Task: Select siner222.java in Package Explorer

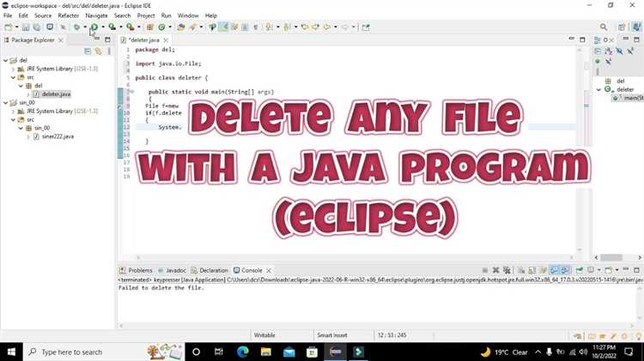Action: [58, 136]
